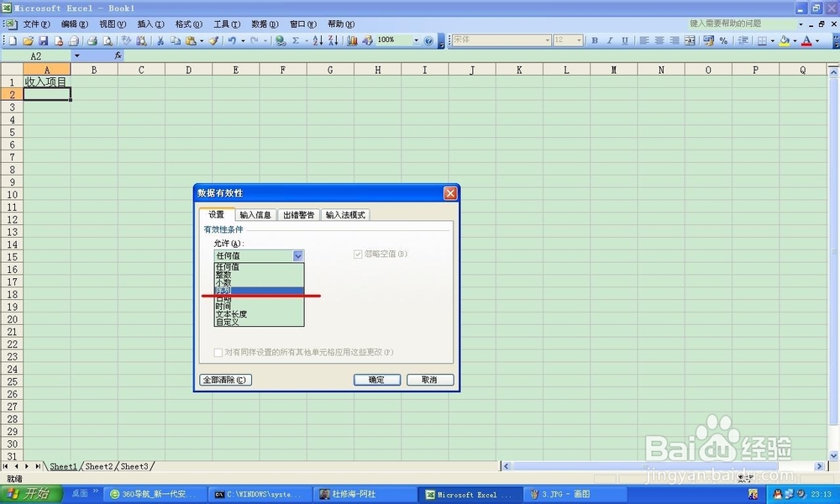Click cell A1 containing 收入项目
This screenshot has height=504, width=840.
(x=46, y=82)
